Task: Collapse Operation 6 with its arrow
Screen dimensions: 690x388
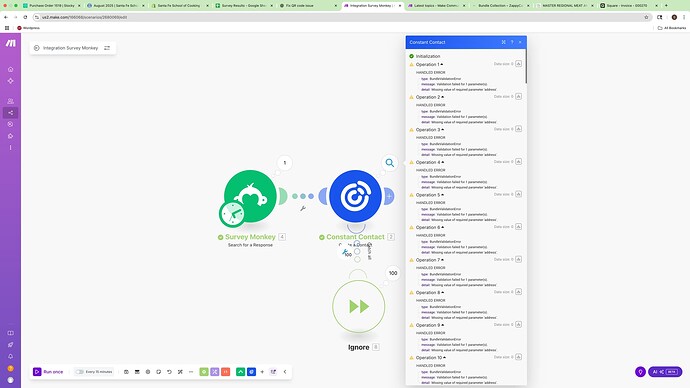Action: tap(443, 227)
